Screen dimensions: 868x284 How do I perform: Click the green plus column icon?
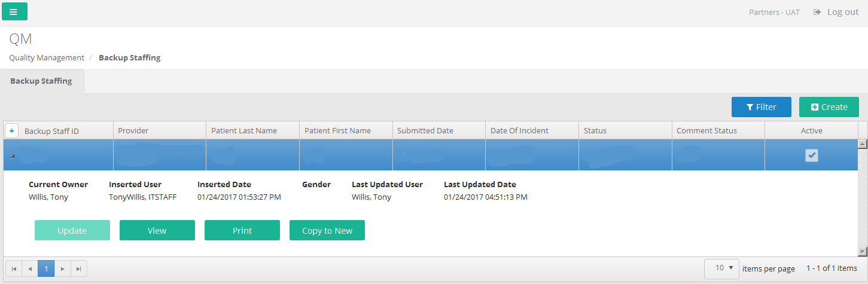(x=11, y=130)
